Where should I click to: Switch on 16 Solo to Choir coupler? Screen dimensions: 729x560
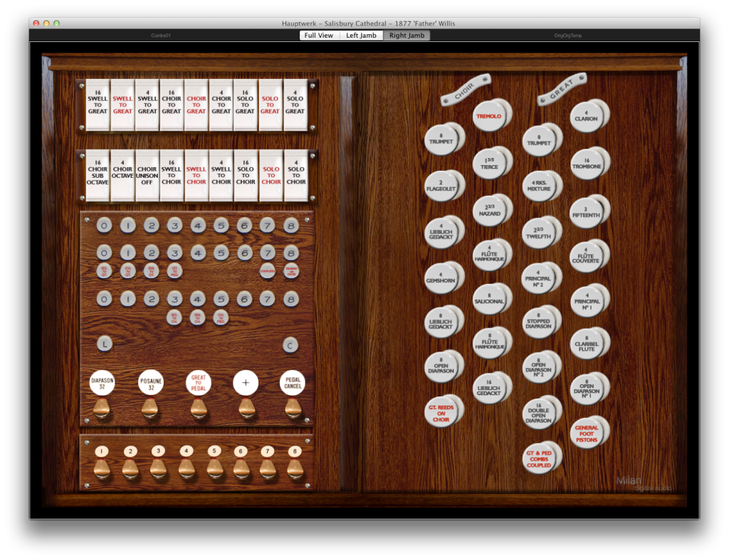point(246,176)
